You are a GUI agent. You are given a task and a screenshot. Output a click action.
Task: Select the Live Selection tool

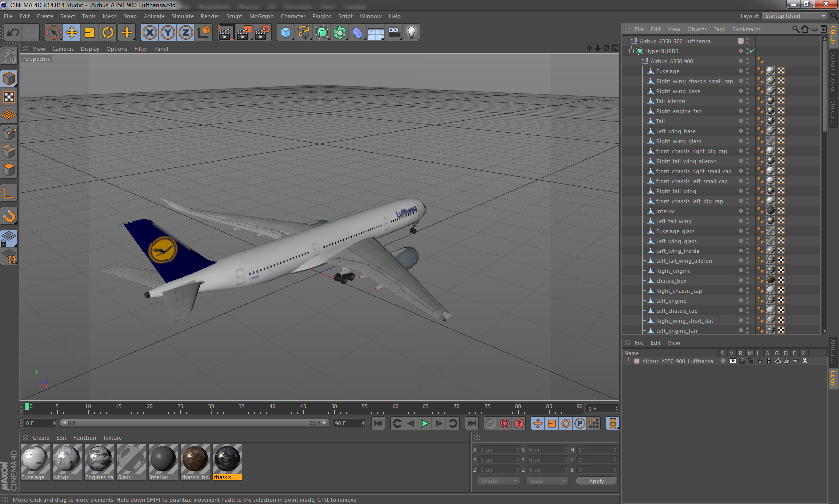[53, 33]
